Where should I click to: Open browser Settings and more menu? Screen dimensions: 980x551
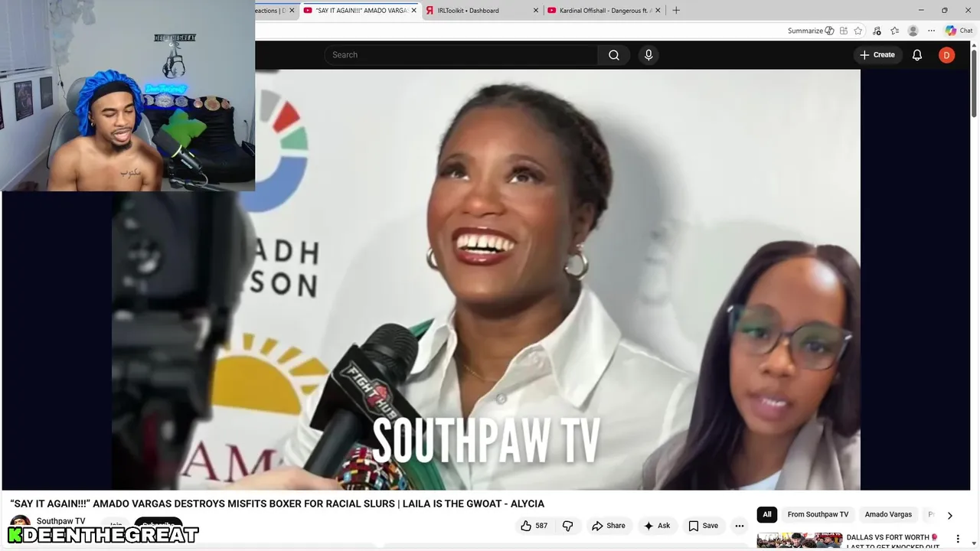931,31
